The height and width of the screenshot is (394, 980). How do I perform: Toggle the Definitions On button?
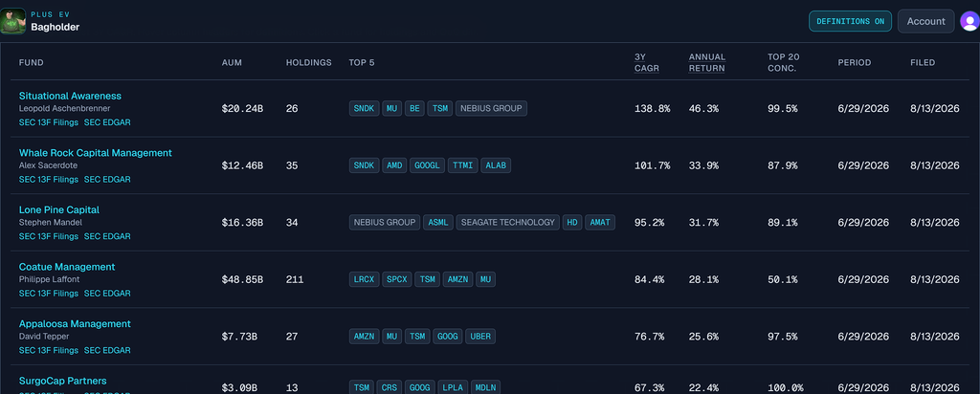tap(850, 21)
